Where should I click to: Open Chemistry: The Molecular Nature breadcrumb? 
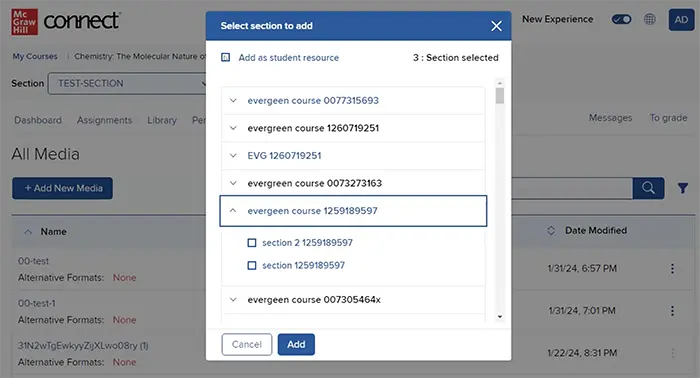coord(140,56)
